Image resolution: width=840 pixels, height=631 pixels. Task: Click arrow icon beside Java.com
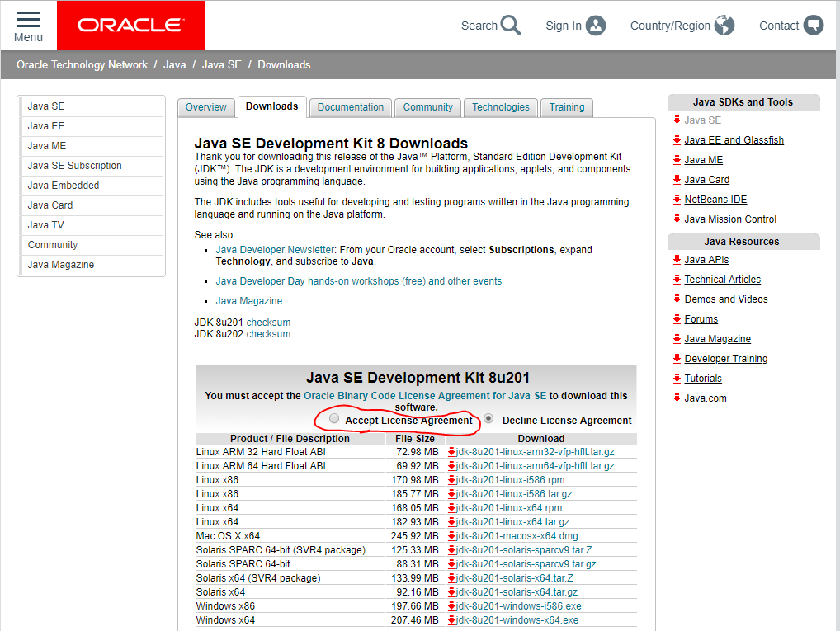(677, 398)
